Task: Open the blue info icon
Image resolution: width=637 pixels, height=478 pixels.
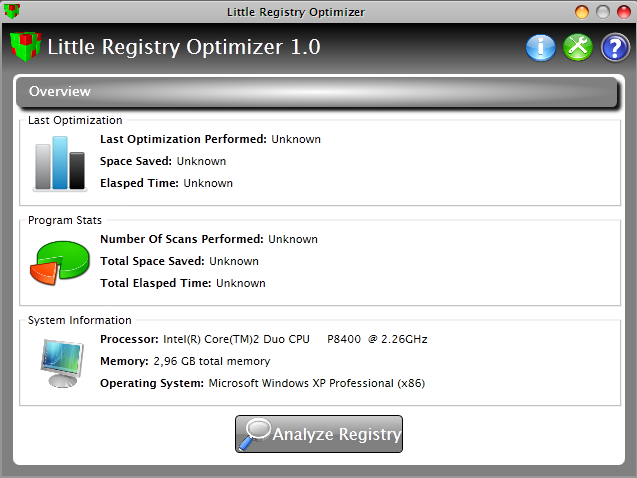Action: 540,47
